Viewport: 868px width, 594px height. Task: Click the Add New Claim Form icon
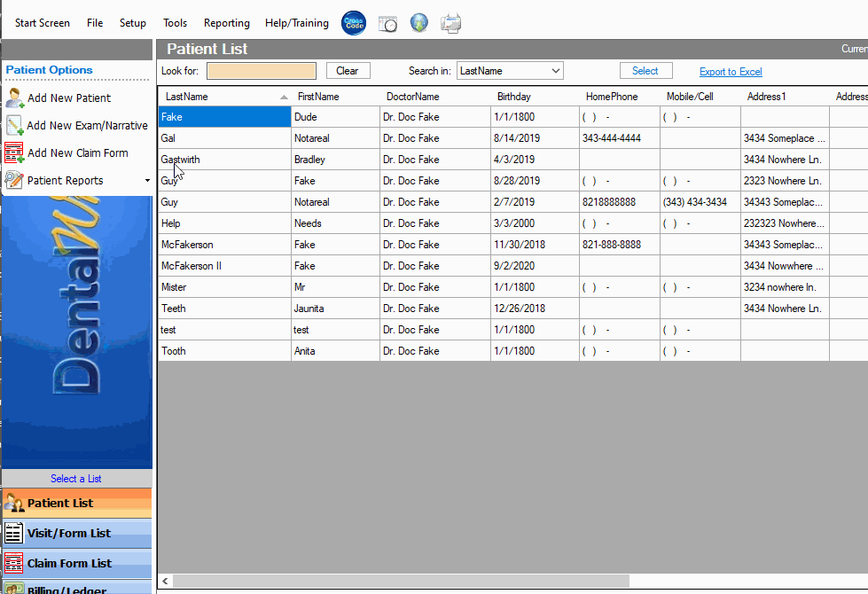click(x=15, y=152)
